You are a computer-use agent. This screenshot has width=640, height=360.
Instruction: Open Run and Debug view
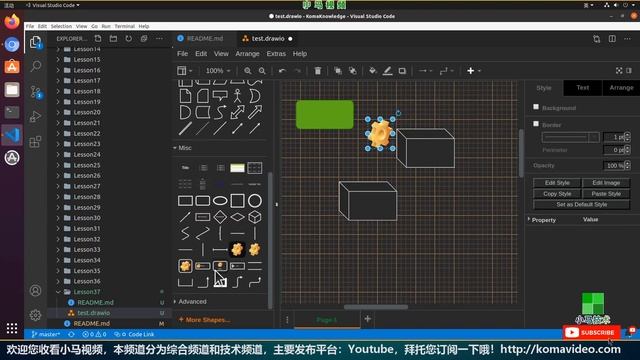click(36, 117)
